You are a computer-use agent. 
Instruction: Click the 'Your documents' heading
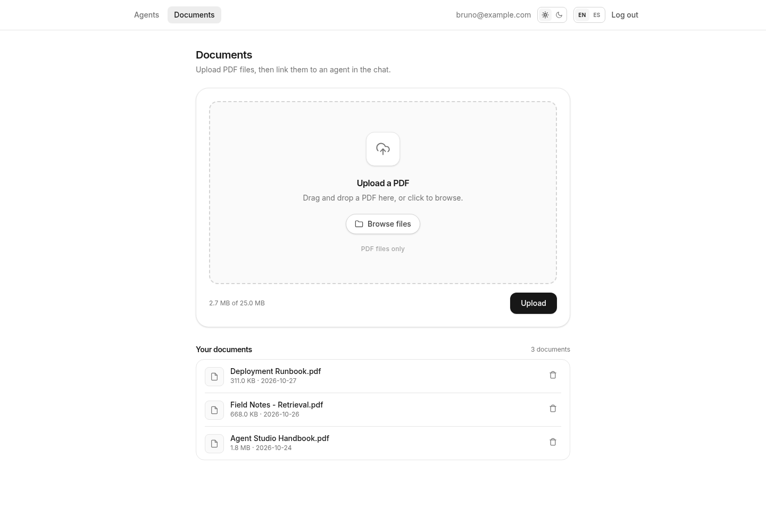point(224,350)
